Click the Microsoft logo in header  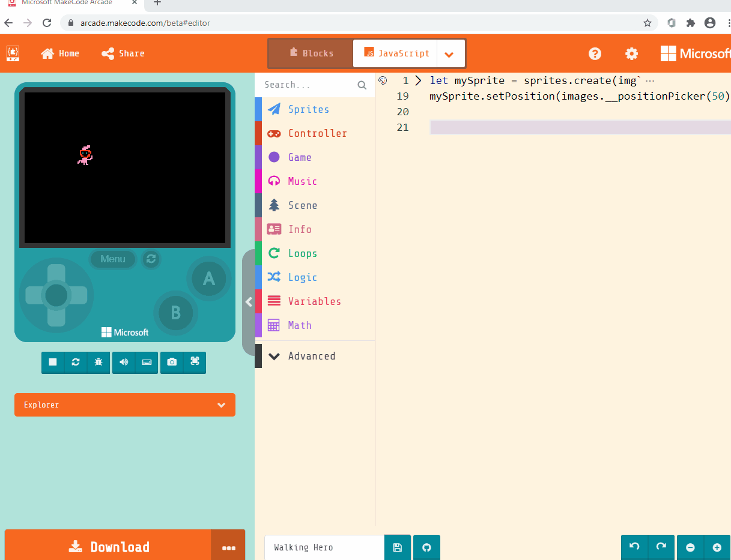pos(696,53)
